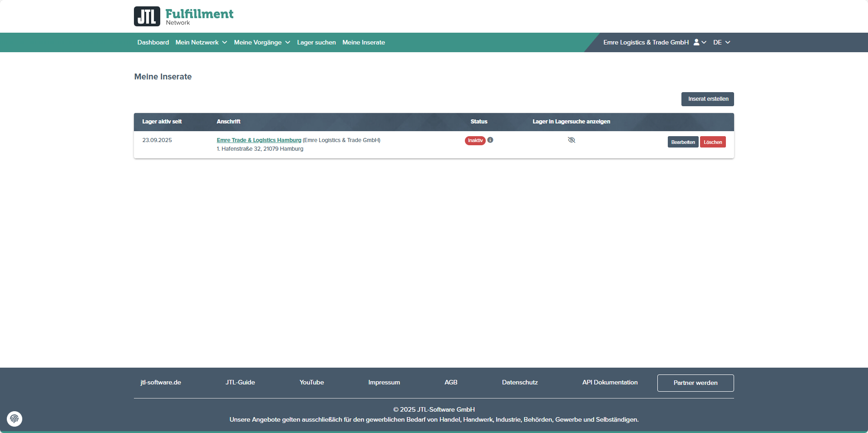
Task: Select Meine Inserate in the navbar
Action: (x=364, y=42)
